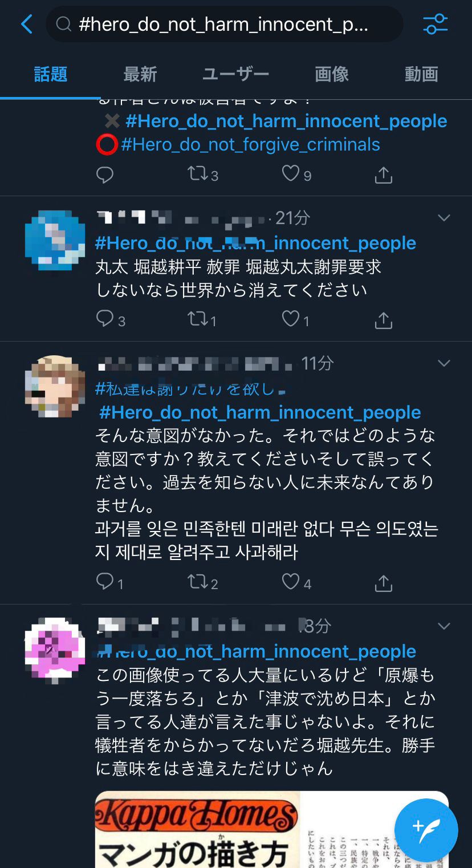Expand the options chevron on 8分 tweet
The width and height of the screenshot is (472, 868).
click(443, 626)
